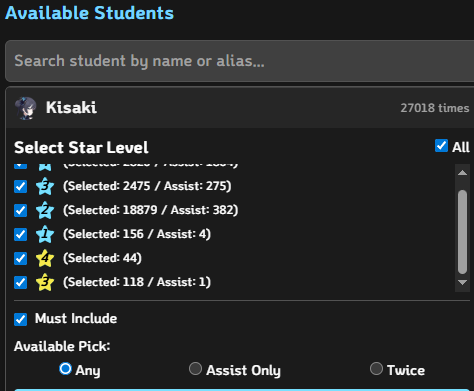Choose the Assist Only radio option
Viewport: 474px width, 391px height.
click(x=195, y=369)
